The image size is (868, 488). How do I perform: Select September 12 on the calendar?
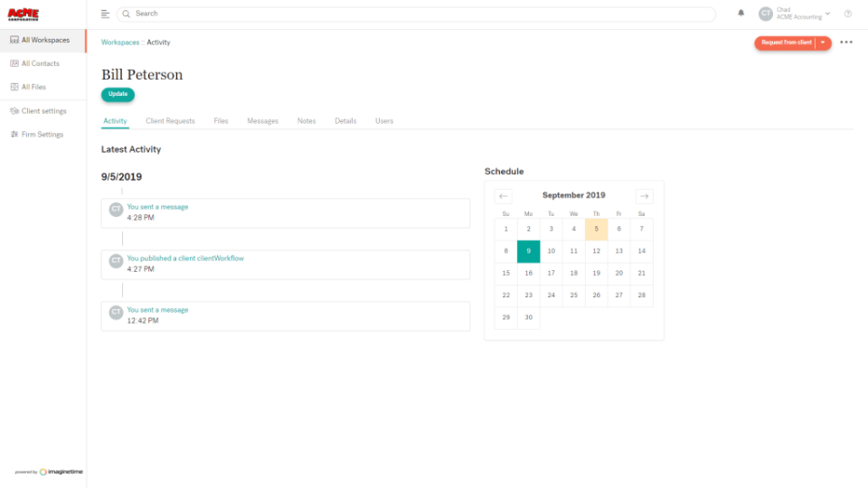coord(596,251)
